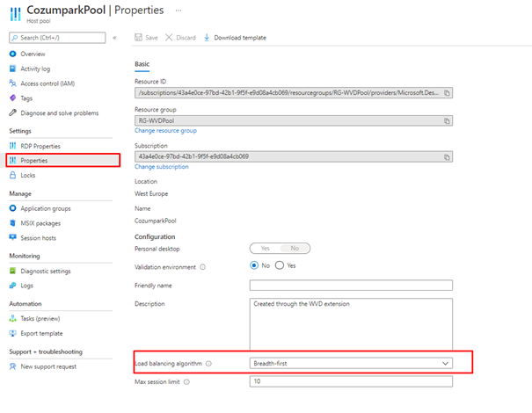
Task: Open Locks under Settings
Action: [x=28, y=175]
